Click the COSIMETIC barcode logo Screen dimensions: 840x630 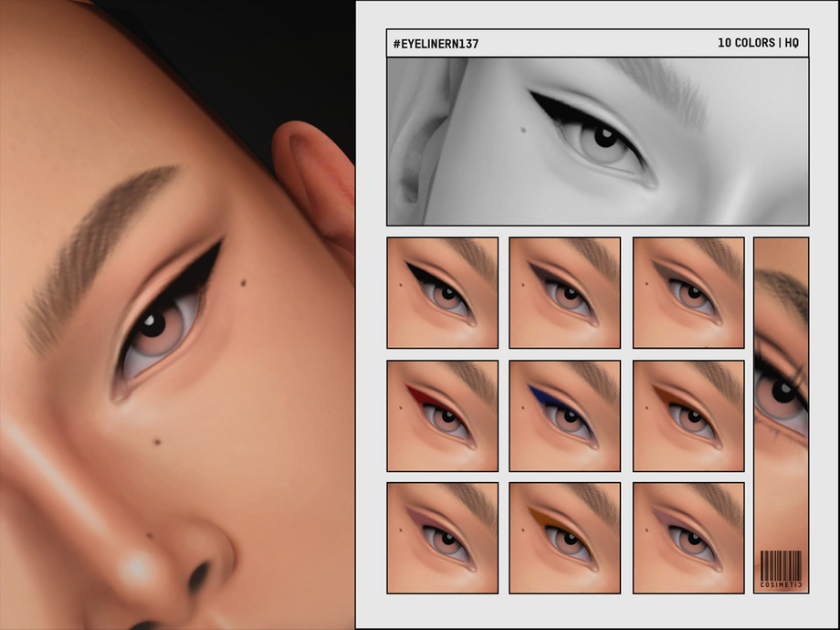coord(781,570)
